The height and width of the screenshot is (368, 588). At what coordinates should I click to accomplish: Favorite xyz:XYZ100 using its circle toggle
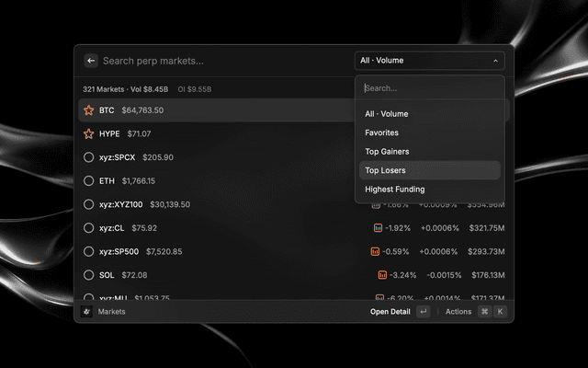coord(89,204)
